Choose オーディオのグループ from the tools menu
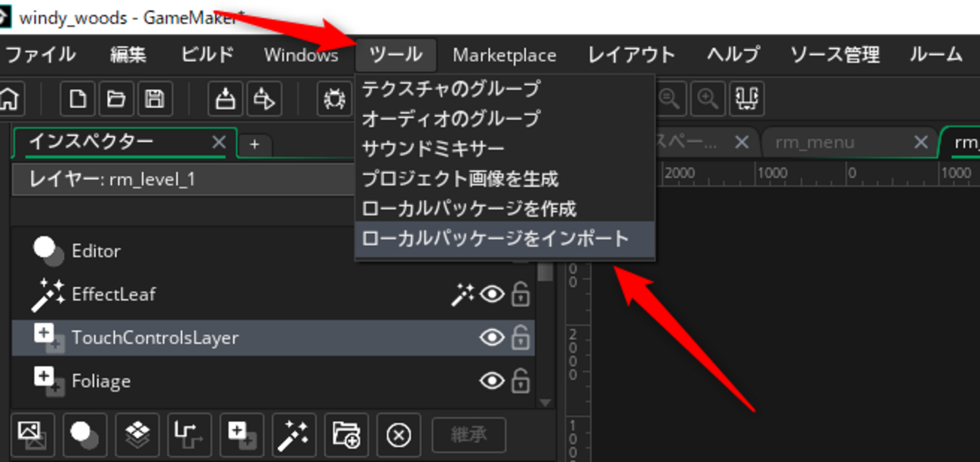Viewport: 980px width, 462px height. (505, 119)
